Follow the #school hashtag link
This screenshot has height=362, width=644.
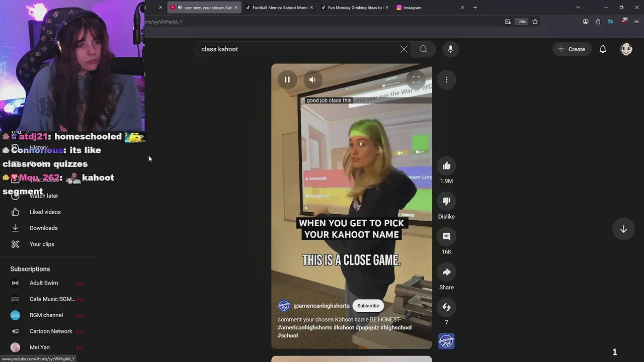coord(288,335)
